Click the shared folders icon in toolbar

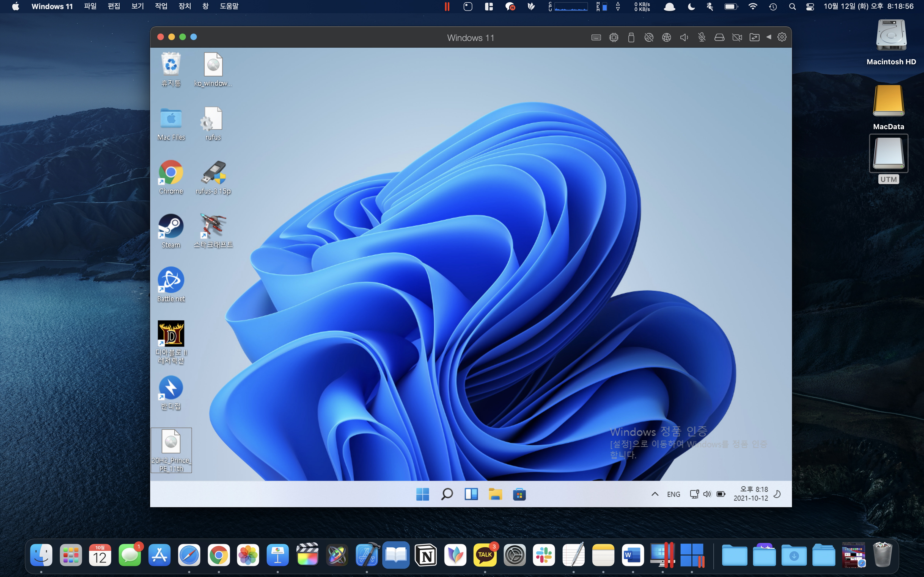(755, 37)
